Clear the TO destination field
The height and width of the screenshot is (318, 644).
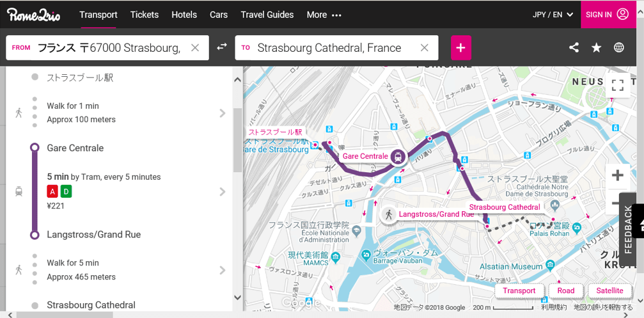tap(424, 48)
